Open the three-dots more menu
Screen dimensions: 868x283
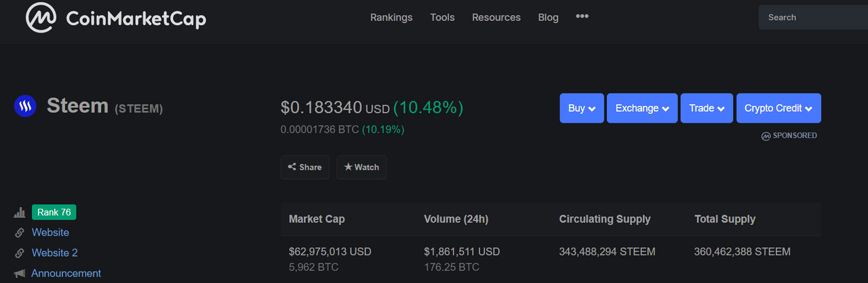(582, 16)
